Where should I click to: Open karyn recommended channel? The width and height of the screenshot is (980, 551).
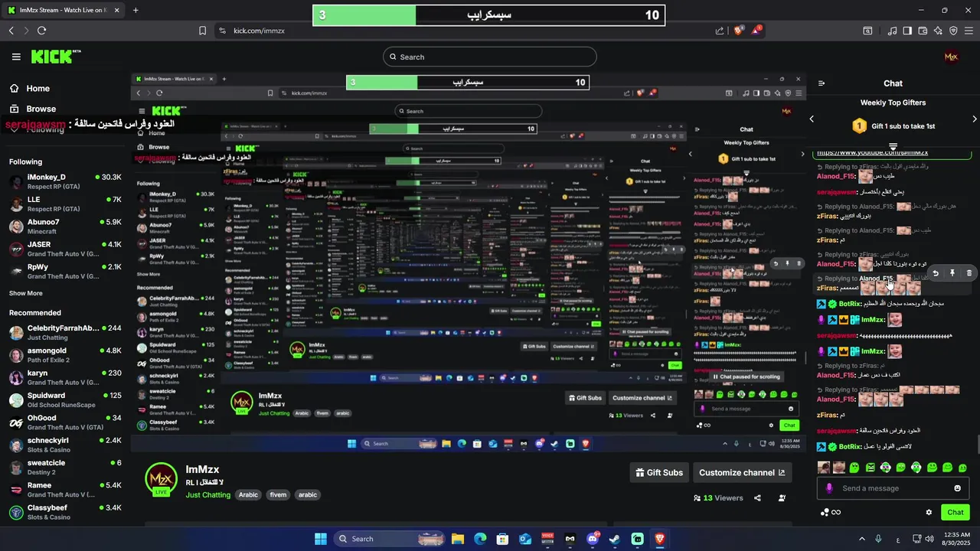[65, 378]
